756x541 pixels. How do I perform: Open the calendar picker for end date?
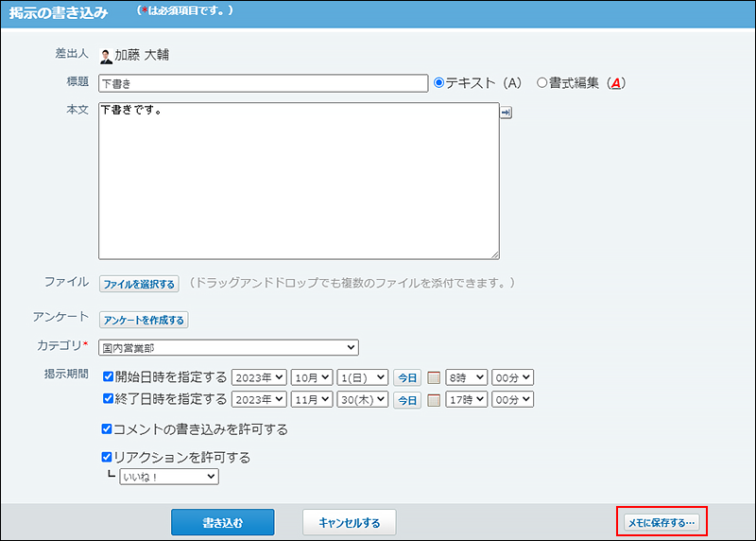pyautogui.click(x=434, y=400)
